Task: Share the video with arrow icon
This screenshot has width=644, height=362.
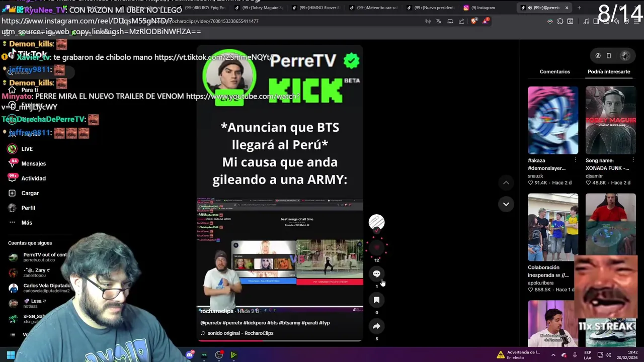Action: tap(376, 326)
